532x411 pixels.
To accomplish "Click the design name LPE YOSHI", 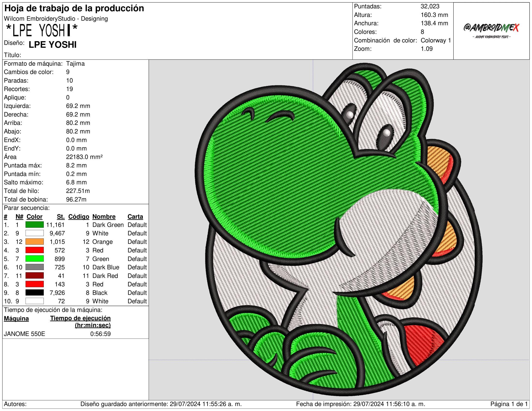I will [x=53, y=44].
